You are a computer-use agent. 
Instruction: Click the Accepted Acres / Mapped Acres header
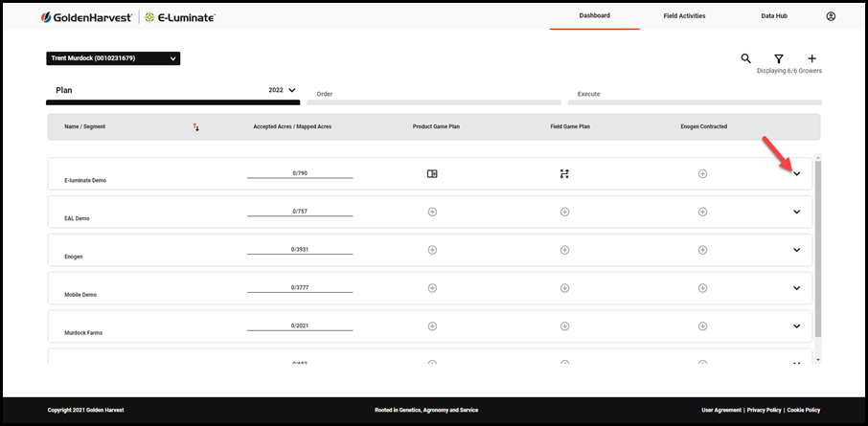292,126
